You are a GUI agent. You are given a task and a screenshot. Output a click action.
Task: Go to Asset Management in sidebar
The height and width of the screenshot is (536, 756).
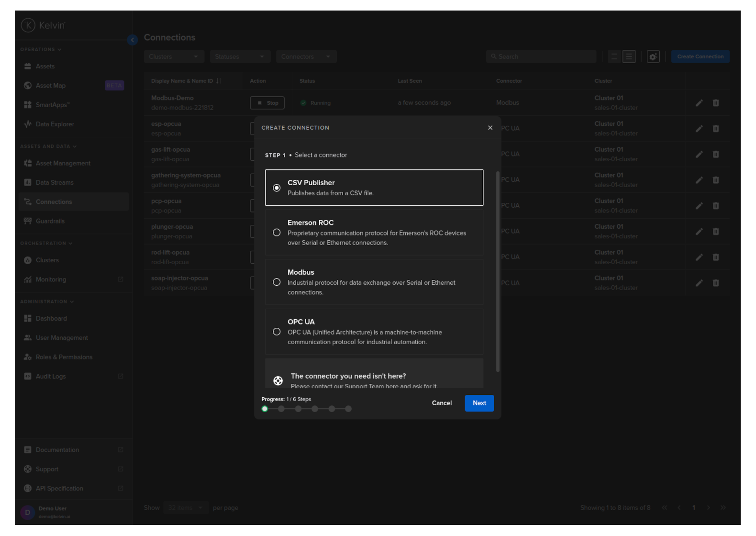[63, 163]
